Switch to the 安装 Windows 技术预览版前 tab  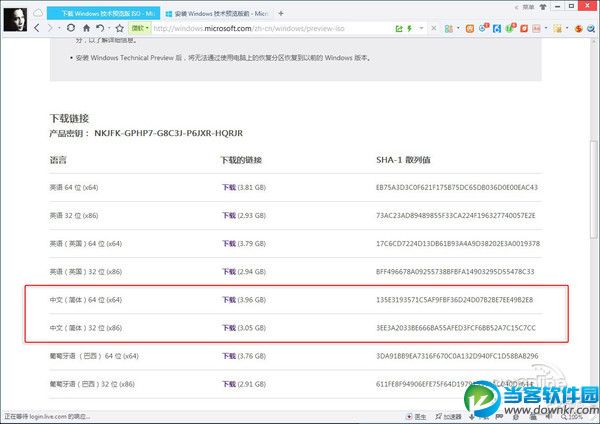tap(216, 14)
